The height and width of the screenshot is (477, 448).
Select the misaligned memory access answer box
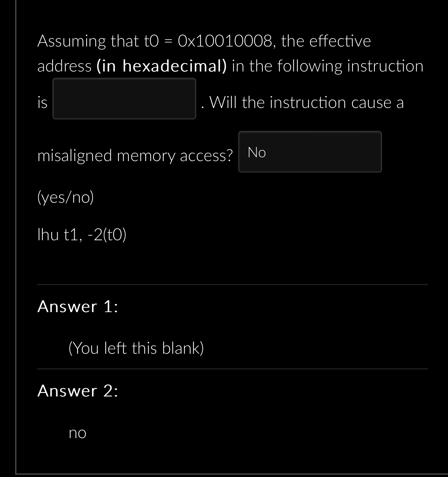(x=310, y=151)
